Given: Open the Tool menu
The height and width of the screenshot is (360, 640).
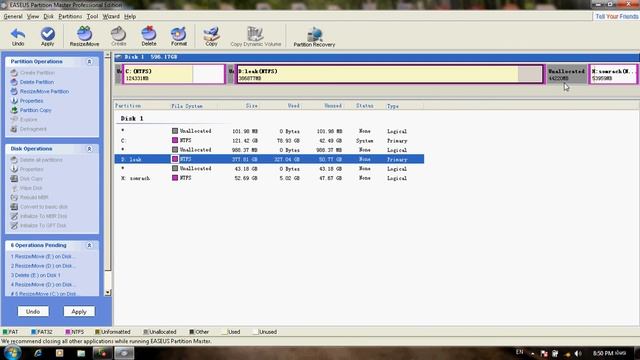Looking at the screenshot, I should tap(92, 16).
